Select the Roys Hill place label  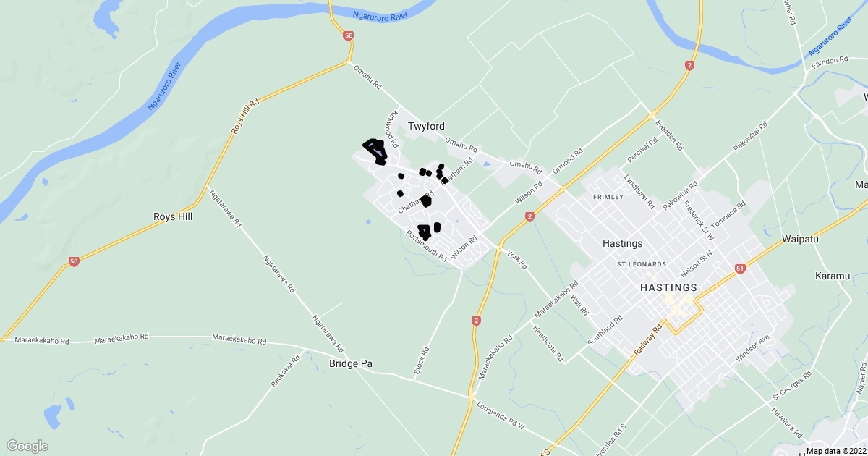(174, 216)
